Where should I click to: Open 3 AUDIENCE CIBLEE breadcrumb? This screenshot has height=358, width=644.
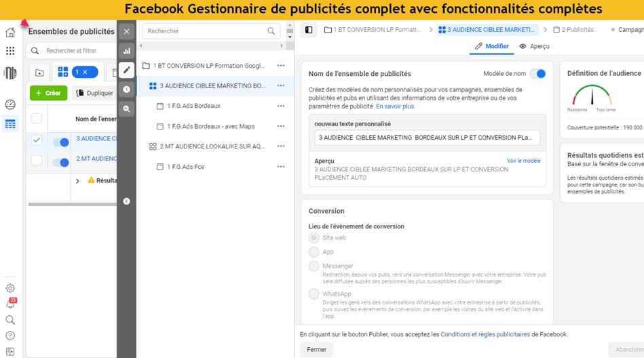pos(487,30)
